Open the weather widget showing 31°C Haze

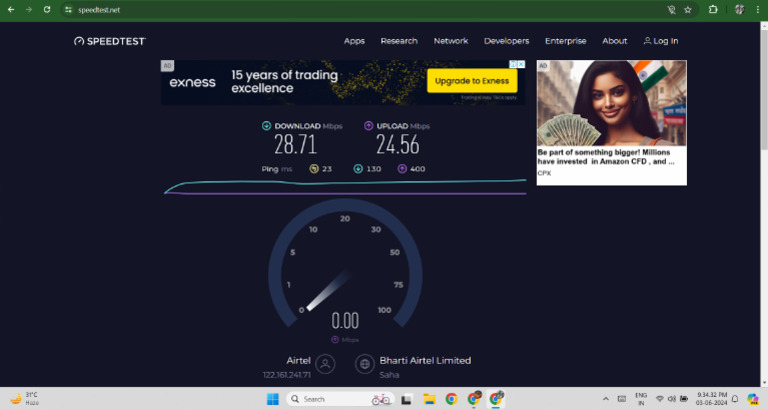24,398
